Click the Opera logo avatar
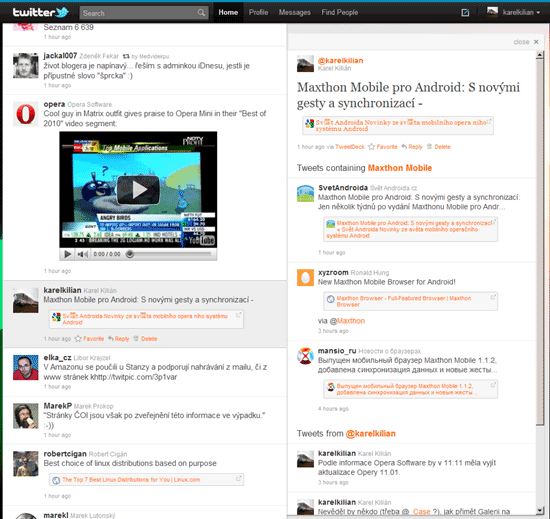Image resolution: width=550 pixels, height=519 pixels. coord(26,114)
